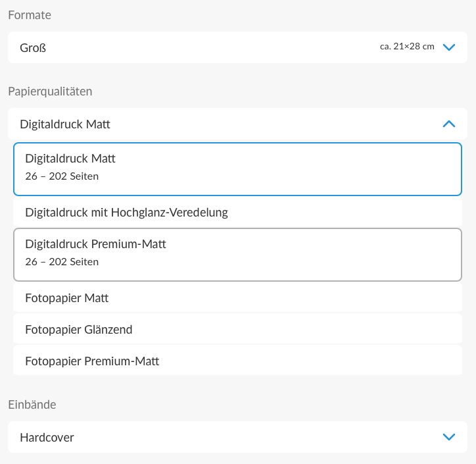Click the Digitaldruck Matt dropdown header
This screenshot has height=464, width=476.
tap(237, 124)
